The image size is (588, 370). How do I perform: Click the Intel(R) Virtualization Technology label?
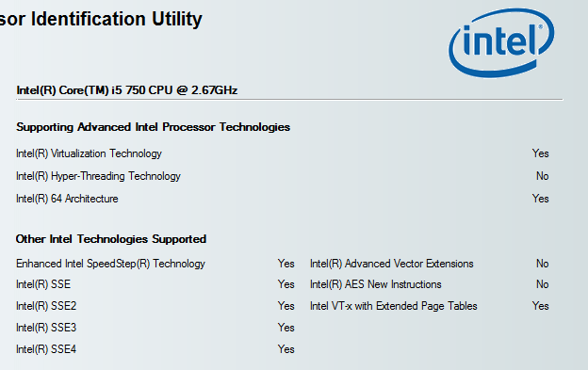(x=89, y=153)
